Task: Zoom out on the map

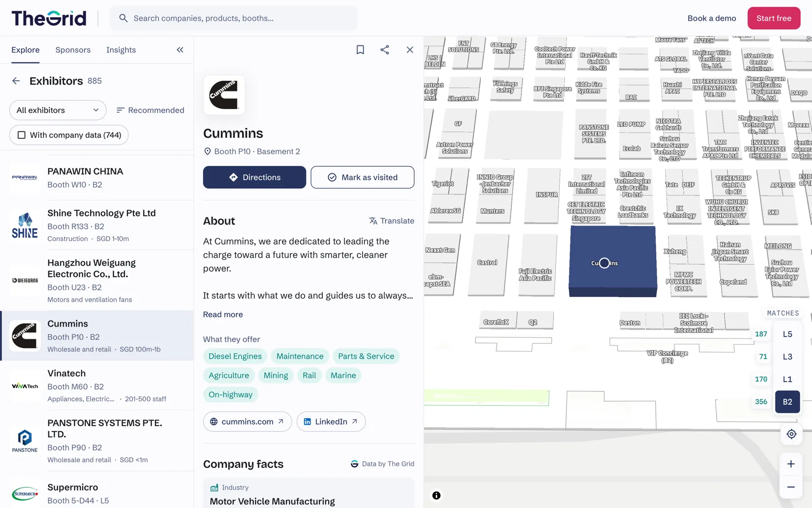Action: click(791, 487)
